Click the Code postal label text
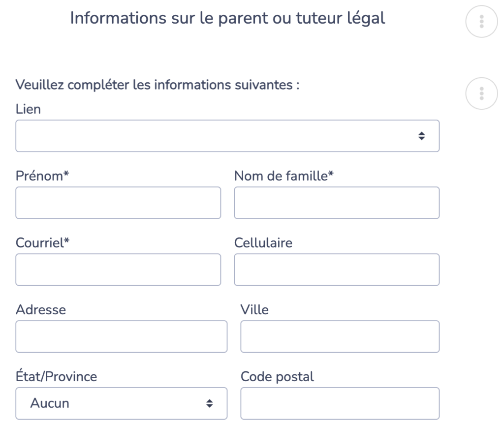Viewport: 504px width, 427px height. coord(277,377)
